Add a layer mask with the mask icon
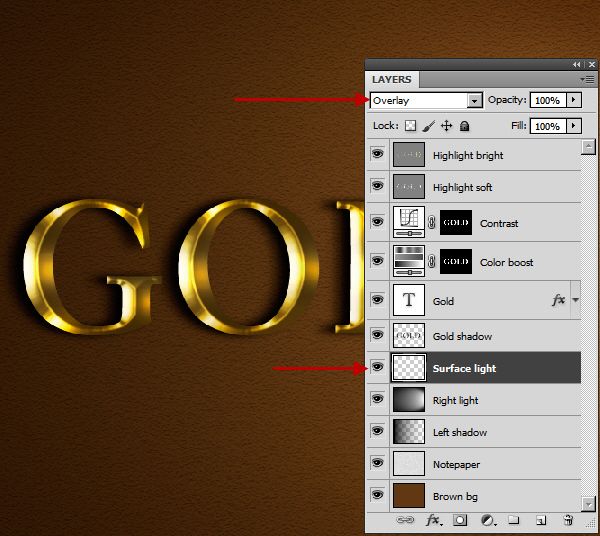The width and height of the screenshot is (600, 536). click(x=460, y=520)
